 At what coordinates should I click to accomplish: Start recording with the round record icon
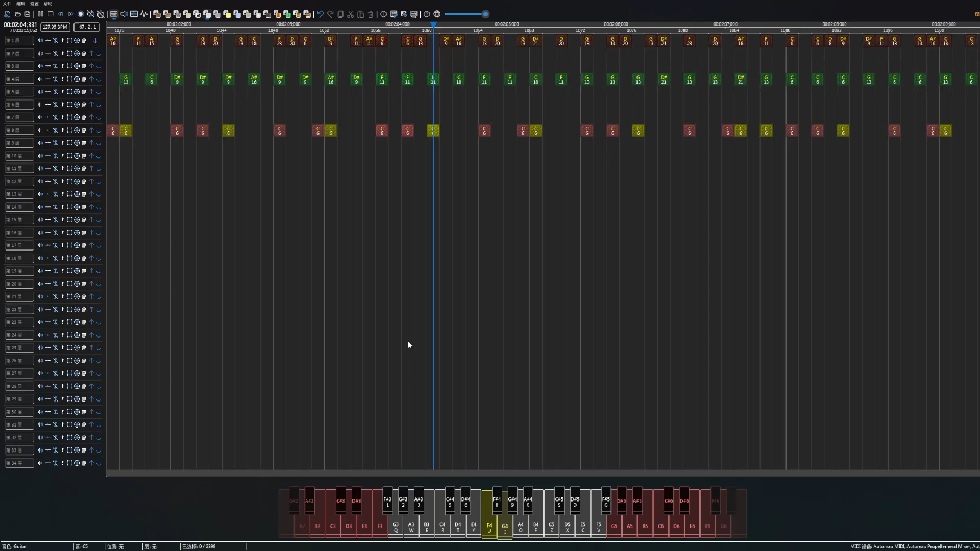pyautogui.click(x=81, y=14)
